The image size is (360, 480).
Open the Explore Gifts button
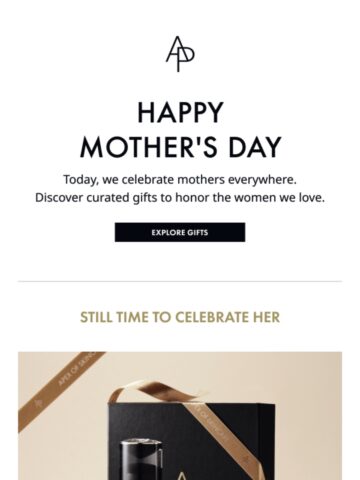(180, 232)
